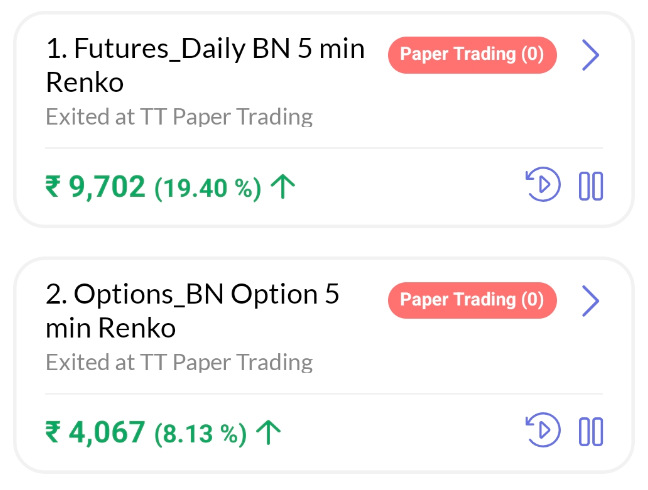
Task: Click Paper Trading (0) badge on Futures_Daily card
Action: [471, 54]
